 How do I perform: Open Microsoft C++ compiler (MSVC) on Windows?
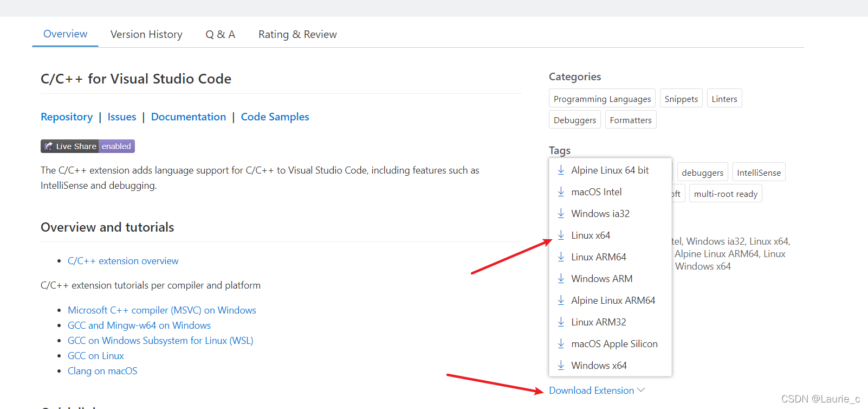point(162,310)
